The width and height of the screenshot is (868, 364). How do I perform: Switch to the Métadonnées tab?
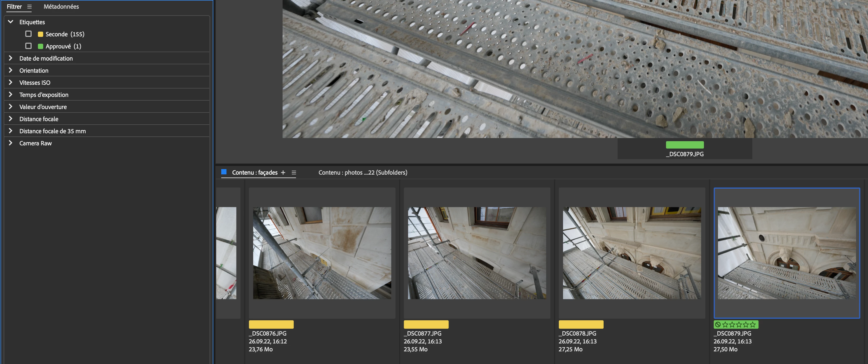61,7
